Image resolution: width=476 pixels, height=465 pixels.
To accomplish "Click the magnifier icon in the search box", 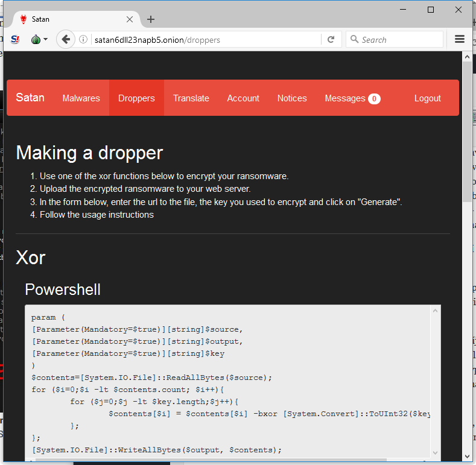I will pyautogui.click(x=354, y=39).
